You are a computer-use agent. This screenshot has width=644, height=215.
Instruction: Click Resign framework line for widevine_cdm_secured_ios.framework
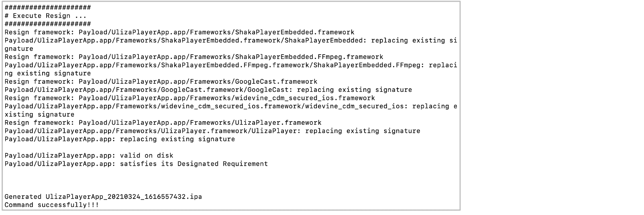click(190, 98)
